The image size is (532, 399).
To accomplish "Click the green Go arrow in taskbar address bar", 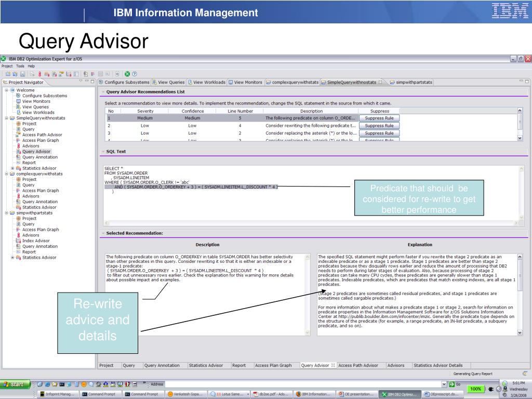I will point(451,384).
